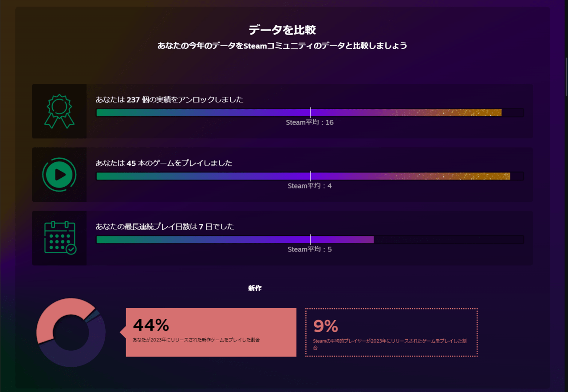The height and width of the screenshot is (392, 568).
Task: Click the 新作 section heading
Action: click(x=255, y=288)
